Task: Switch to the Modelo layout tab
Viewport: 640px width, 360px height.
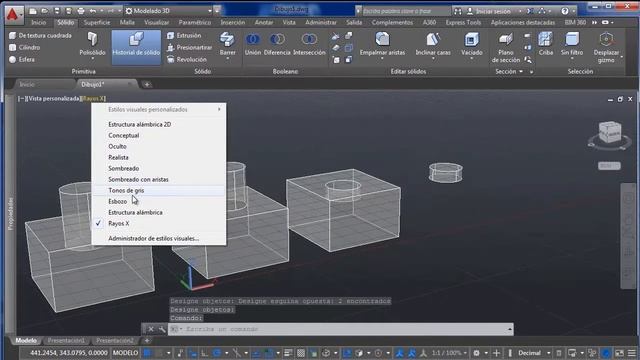Action: (26, 340)
